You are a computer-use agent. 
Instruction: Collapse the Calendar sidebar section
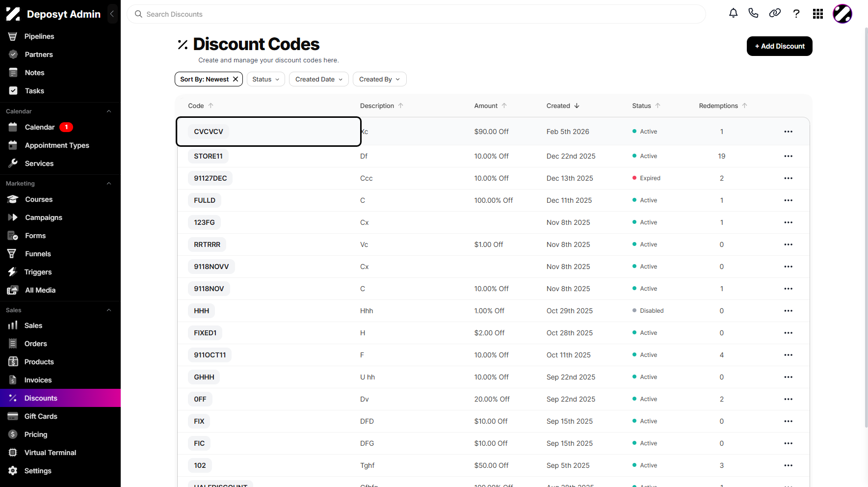(109, 111)
